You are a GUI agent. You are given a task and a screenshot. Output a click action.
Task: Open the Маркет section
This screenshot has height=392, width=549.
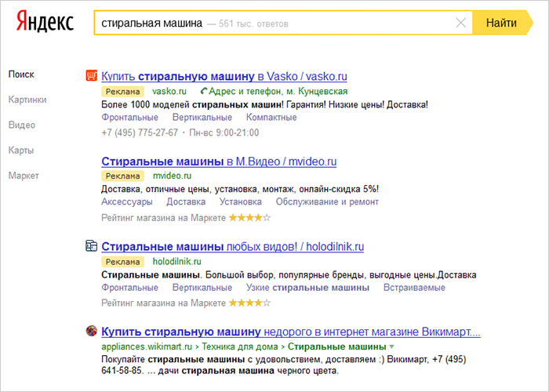[x=24, y=176]
